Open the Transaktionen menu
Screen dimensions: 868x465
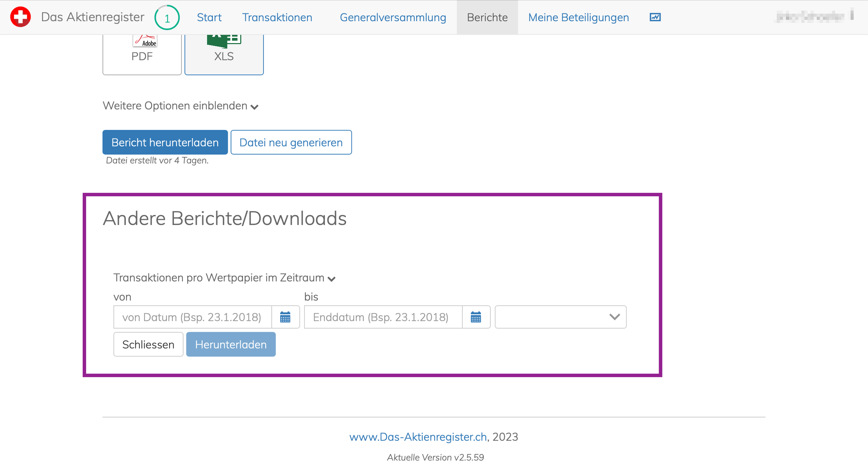(x=277, y=17)
